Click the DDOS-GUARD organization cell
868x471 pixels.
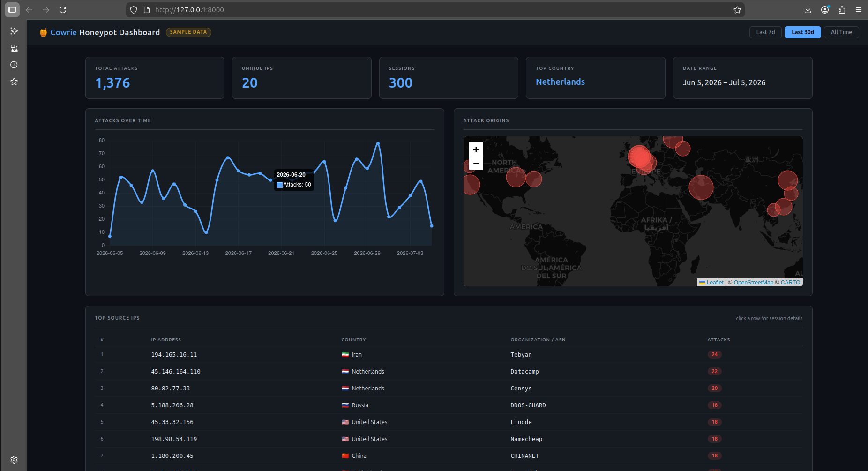528,405
